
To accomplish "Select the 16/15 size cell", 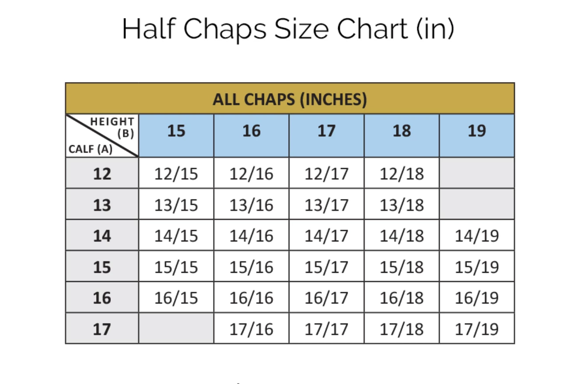I will pos(176,298).
